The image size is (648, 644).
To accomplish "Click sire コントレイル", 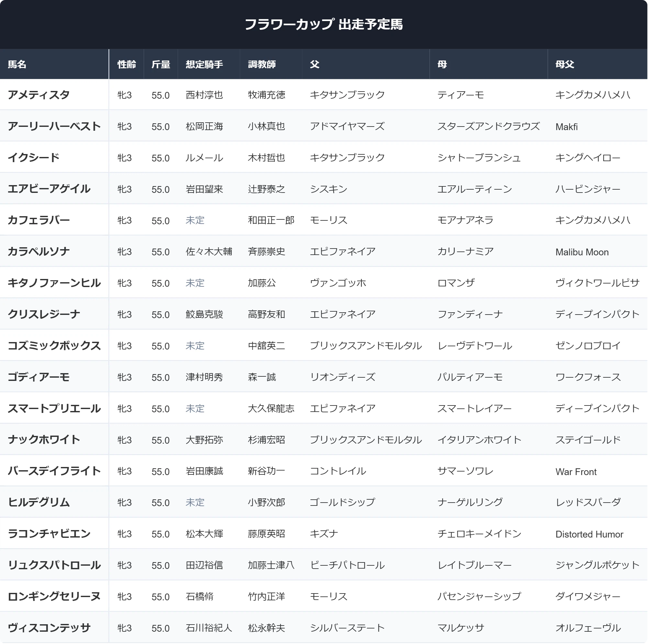I will click(x=338, y=471).
